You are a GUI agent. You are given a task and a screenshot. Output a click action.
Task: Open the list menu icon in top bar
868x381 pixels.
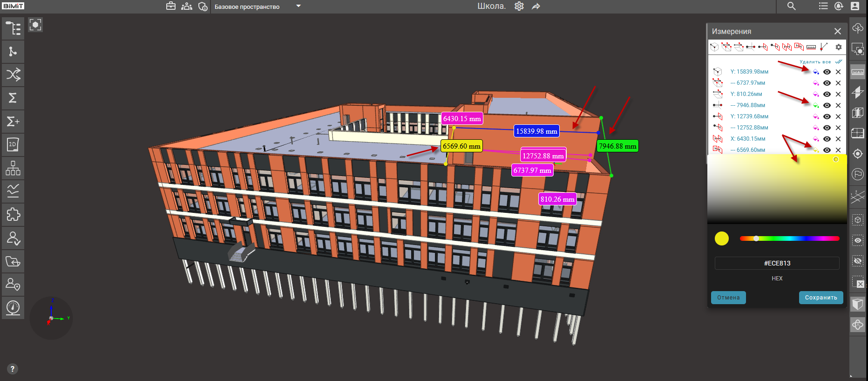[823, 6]
